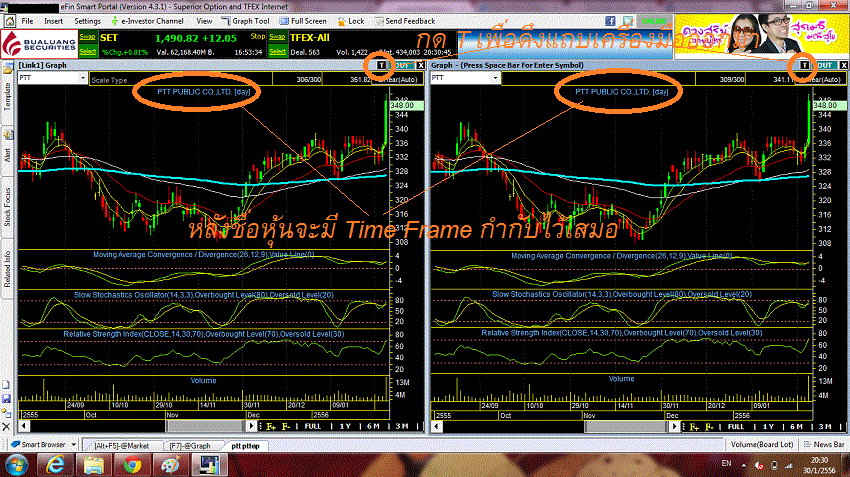Switch to [F7]-@Graph tab
Image resolution: width=850 pixels, height=477 pixels.
pyautogui.click(x=190, y=446)
